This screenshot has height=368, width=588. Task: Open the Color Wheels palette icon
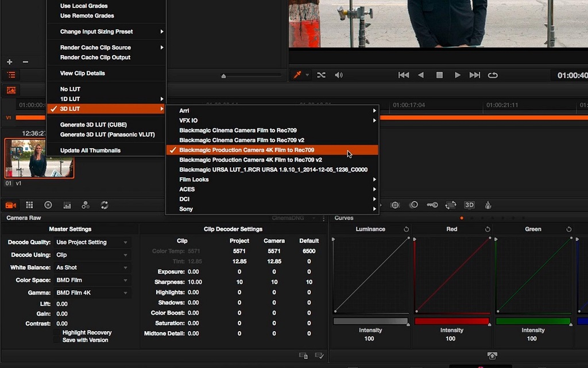(48, 205)
